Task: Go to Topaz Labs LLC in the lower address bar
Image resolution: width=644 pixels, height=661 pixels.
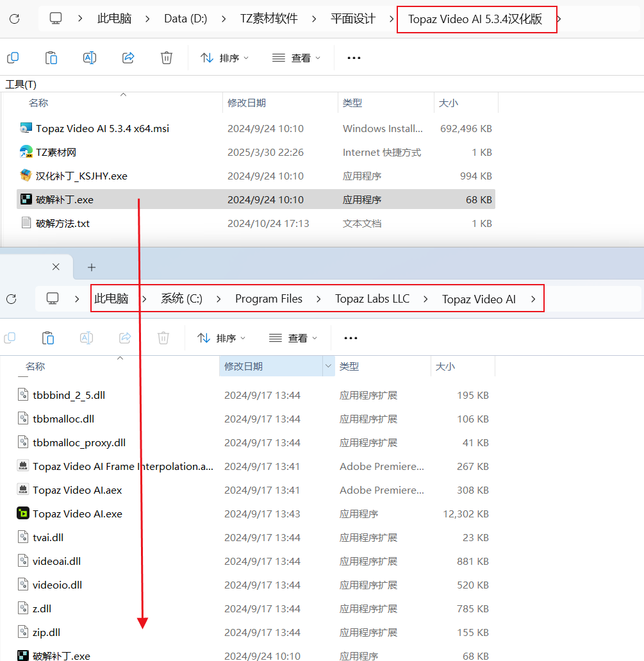Action: coord(372,299)
